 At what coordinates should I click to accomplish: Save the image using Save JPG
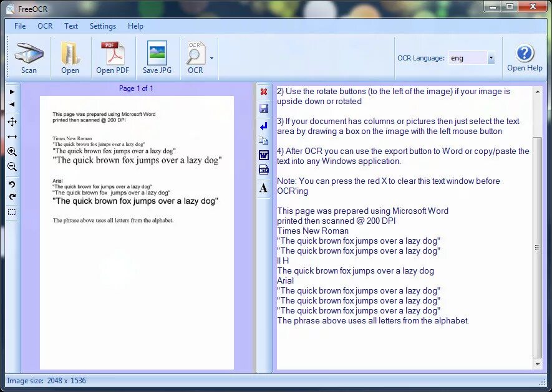157,59
